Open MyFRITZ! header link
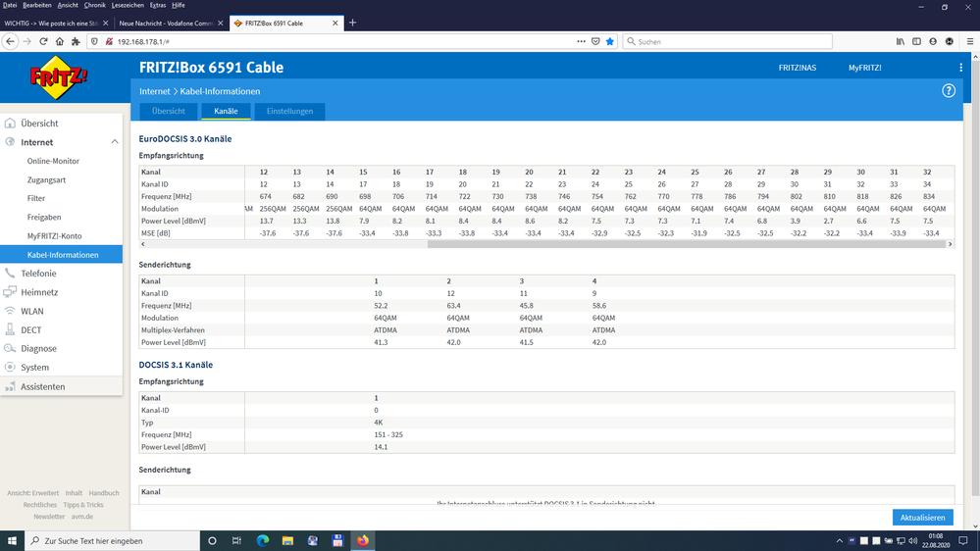Image resolution: width=980 pixels, height=551 pixels. [864, 68]
